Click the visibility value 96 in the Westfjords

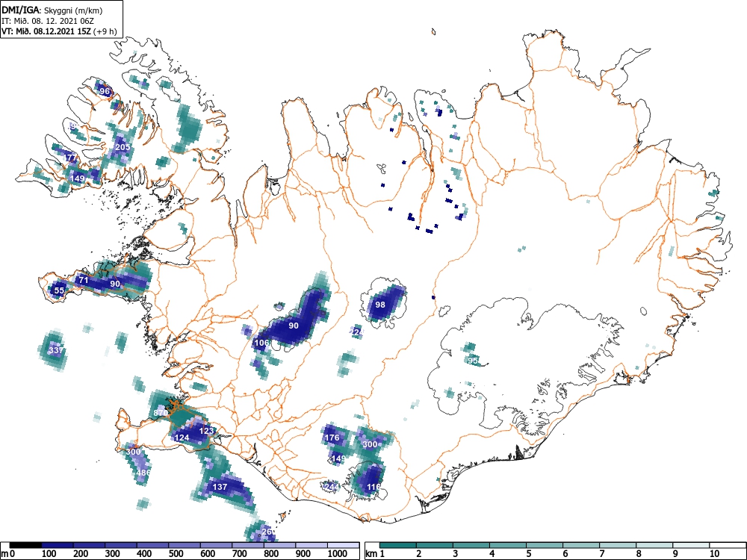point(105,91)
